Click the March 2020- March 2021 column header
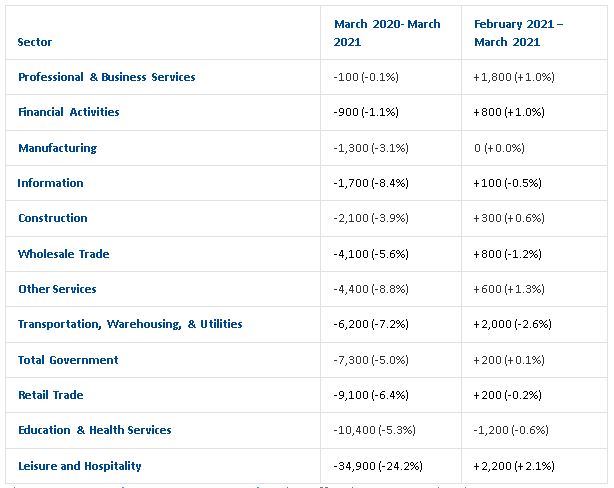Screen dimensions: 614x488 coord(387,33)
